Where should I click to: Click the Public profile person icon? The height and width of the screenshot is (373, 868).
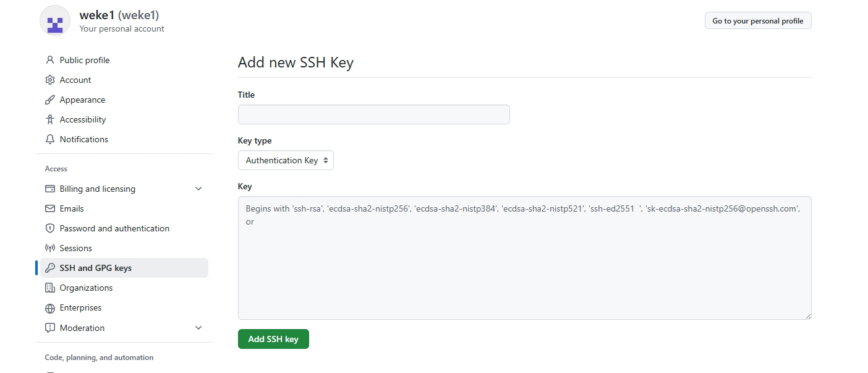coord(49,59)
